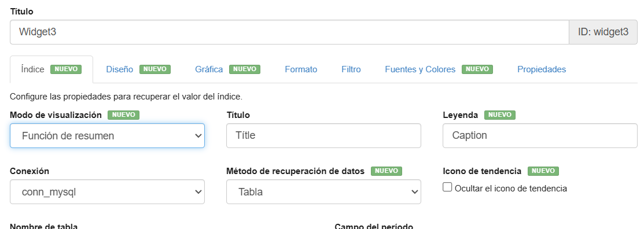Click the Conexión field label
The height and width of the screenshot is (229, 644).
point(30,171)
